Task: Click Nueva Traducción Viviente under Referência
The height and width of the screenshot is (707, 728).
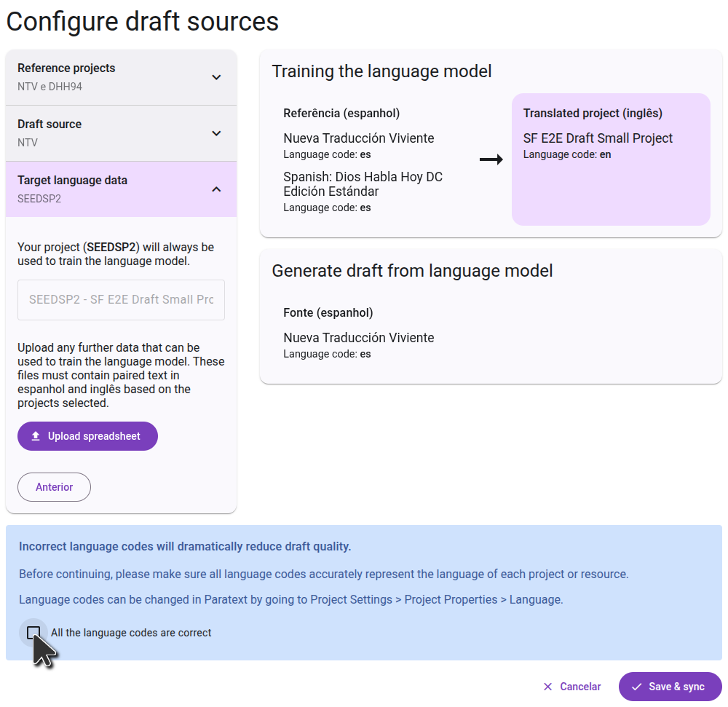Action: click(358, 138)
